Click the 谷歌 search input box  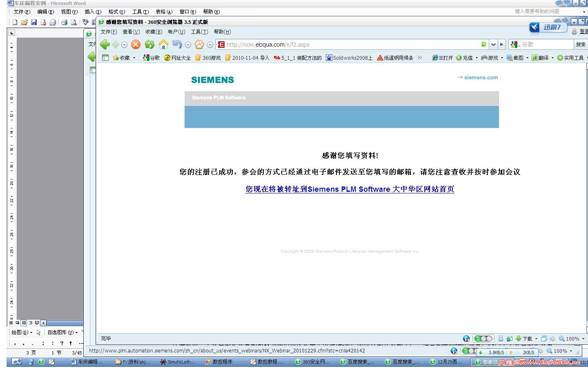[x=547, y=45]
